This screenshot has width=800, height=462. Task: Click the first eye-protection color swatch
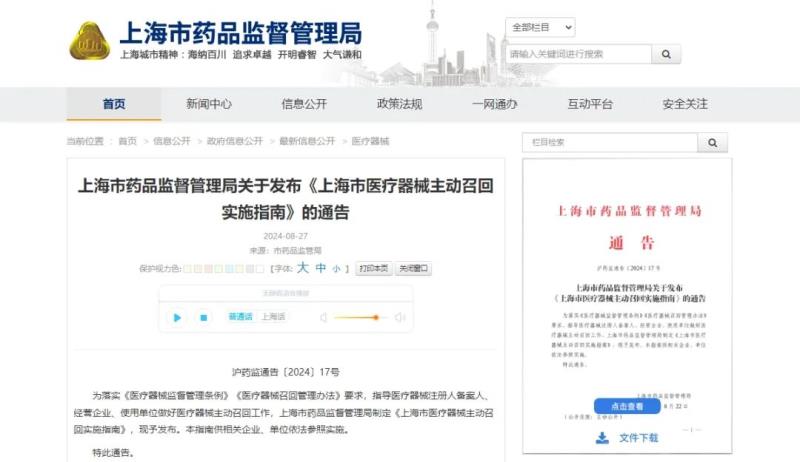click(187, 269)
